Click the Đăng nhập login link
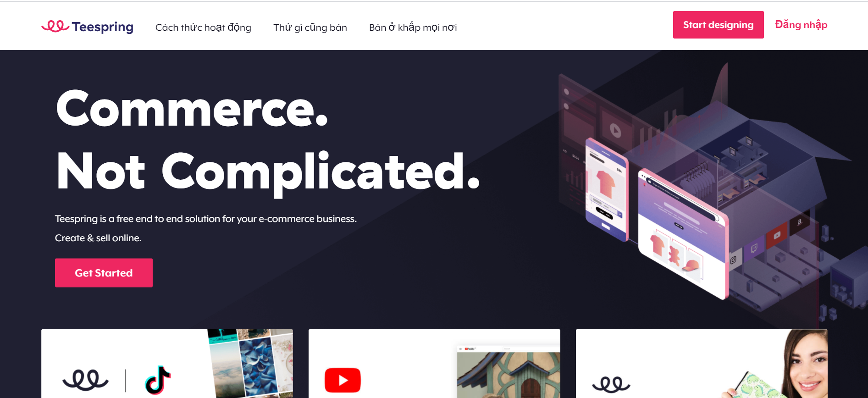The height and width of the screenshot is (398, 868). pyautogui.click(x=801, y=25)
